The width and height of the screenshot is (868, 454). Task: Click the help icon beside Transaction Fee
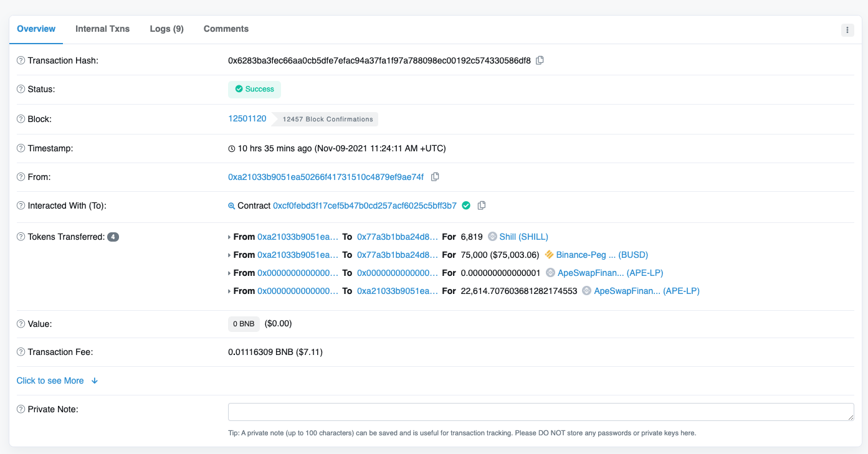21,352
